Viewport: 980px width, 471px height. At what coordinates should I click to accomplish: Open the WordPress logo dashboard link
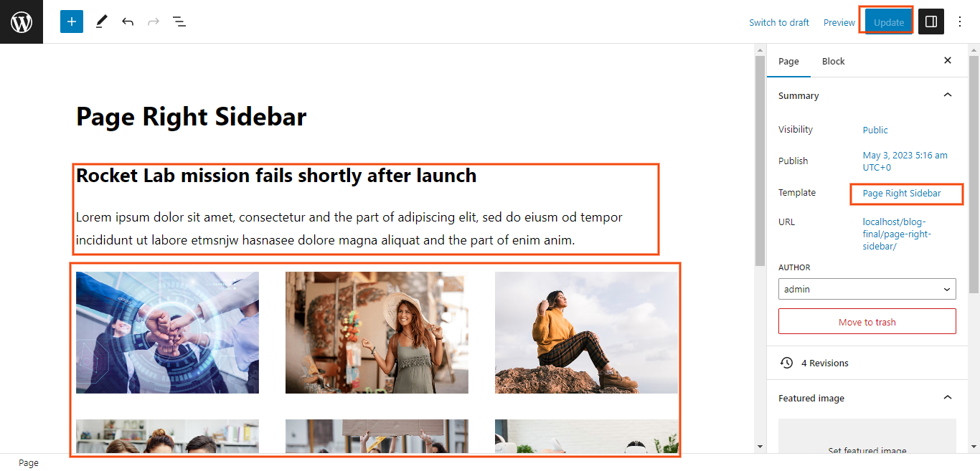pos(22,22)
